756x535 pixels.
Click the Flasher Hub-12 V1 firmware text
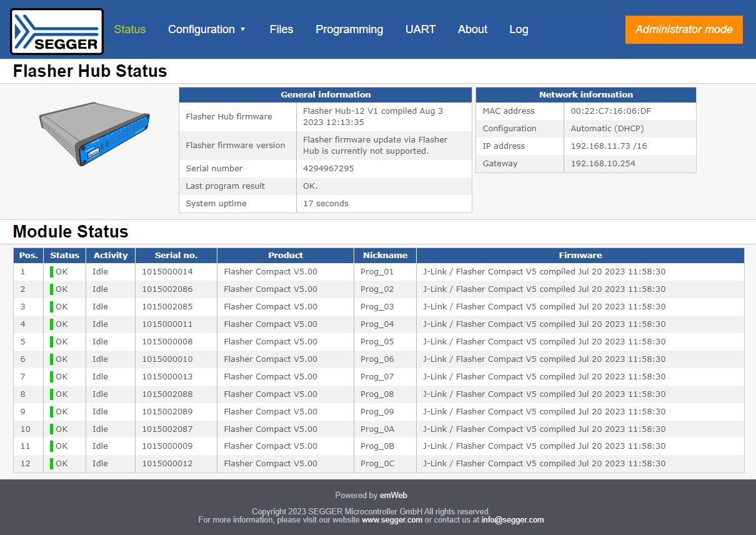click(373, 117)
